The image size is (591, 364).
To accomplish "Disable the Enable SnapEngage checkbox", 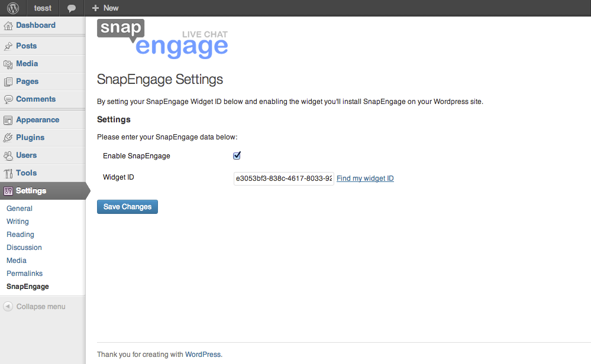I will pos(237,155).
